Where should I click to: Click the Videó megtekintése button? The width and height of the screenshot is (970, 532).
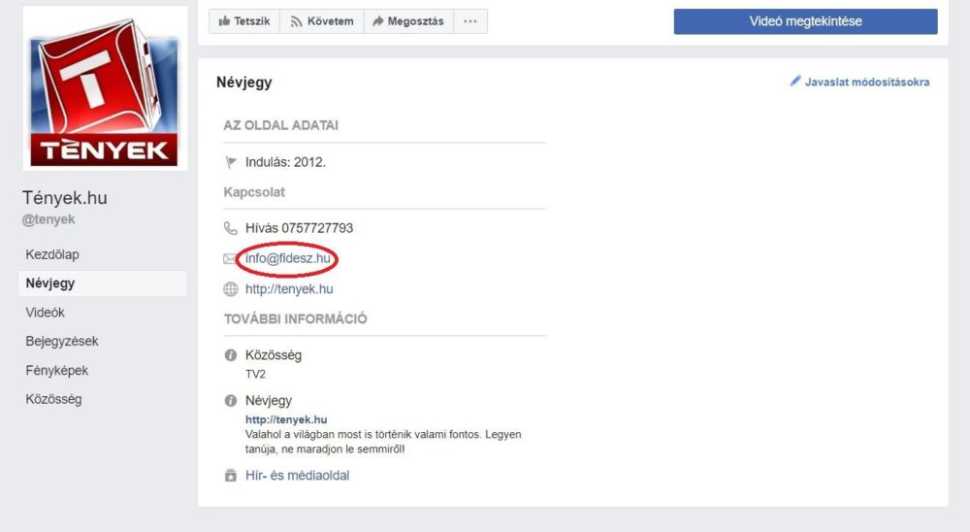[x=805, y=21]
